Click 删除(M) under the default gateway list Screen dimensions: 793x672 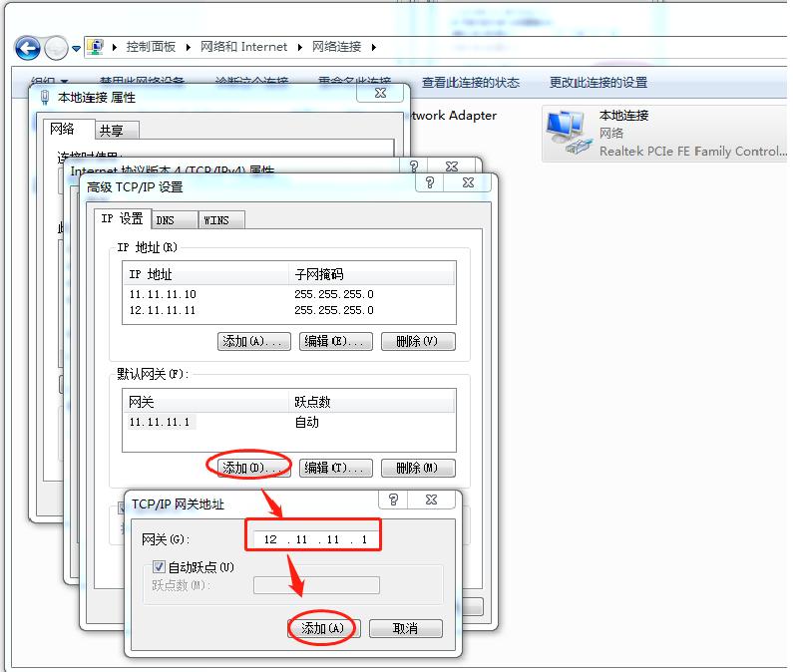click(418, 468)
